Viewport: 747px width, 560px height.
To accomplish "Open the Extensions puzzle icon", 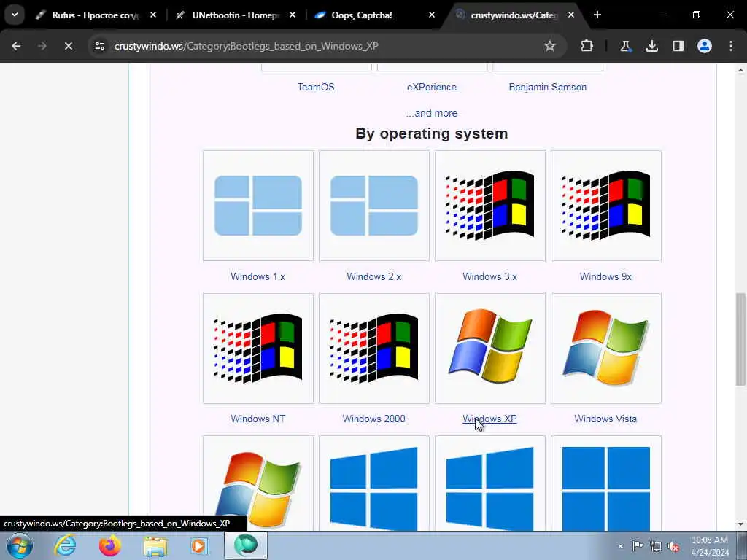I will tap(587, 46).
